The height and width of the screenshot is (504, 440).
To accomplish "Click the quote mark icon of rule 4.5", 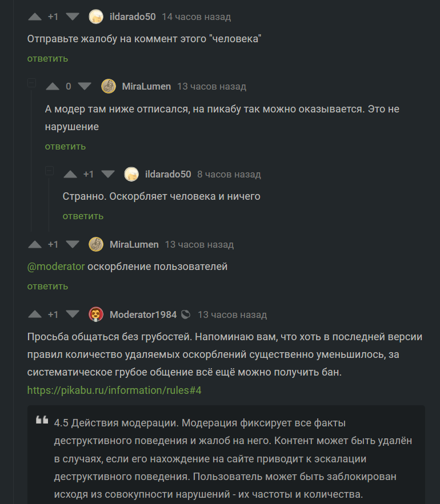I will pyautogui.click(x=42, y=421).
